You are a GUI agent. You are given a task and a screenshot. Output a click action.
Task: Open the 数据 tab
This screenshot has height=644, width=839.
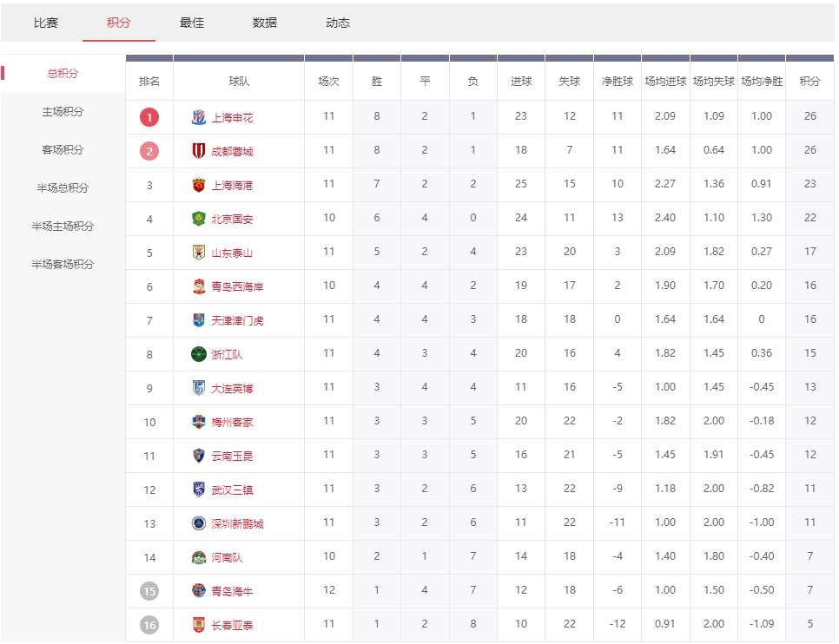[265, 23]
